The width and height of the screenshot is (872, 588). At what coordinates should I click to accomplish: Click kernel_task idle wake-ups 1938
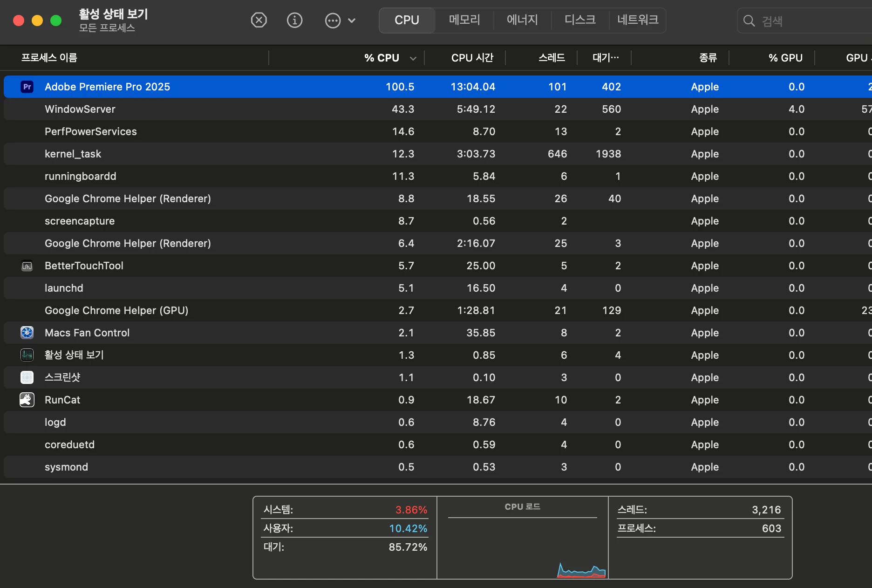pos(608,154)
